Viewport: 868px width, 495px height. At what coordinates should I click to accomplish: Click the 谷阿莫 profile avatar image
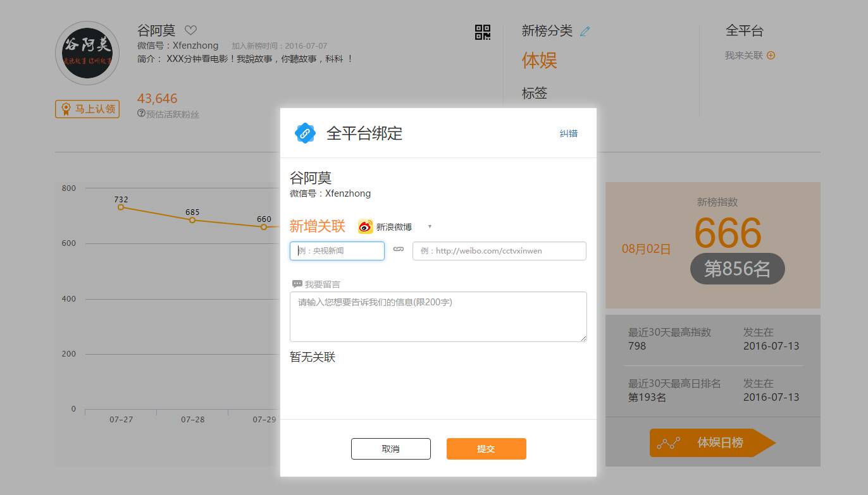(87, 54)
